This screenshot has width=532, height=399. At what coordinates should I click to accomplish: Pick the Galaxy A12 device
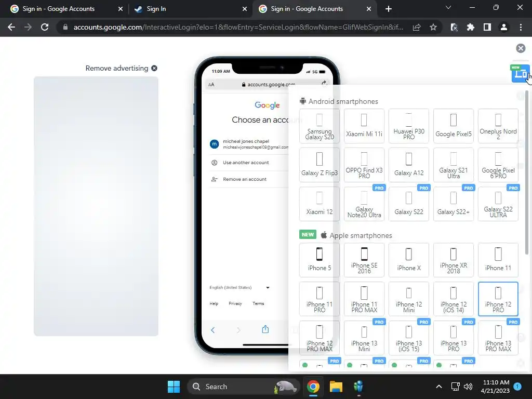(409, 165)
